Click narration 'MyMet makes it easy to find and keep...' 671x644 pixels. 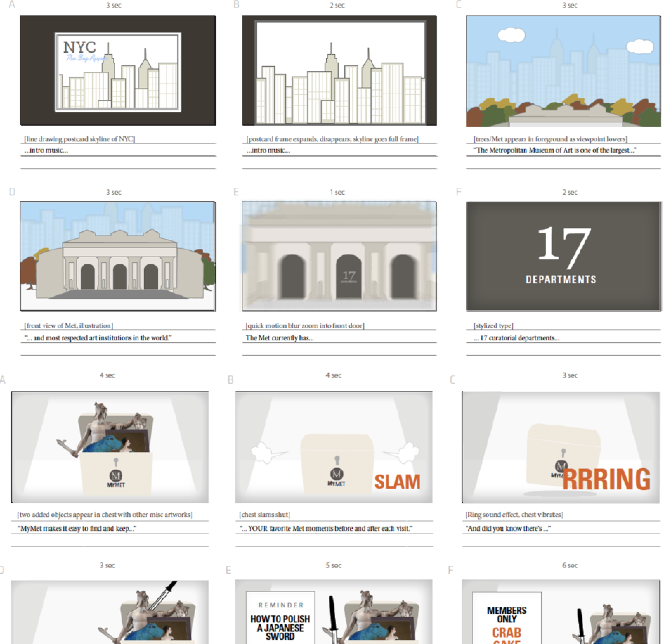[x=77, y=528]
